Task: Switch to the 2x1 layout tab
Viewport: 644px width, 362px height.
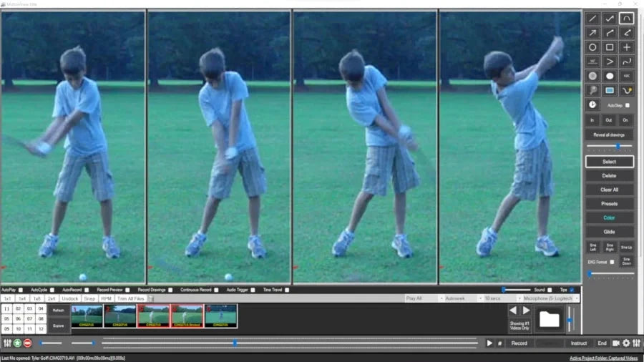Action: click(52, 298)
